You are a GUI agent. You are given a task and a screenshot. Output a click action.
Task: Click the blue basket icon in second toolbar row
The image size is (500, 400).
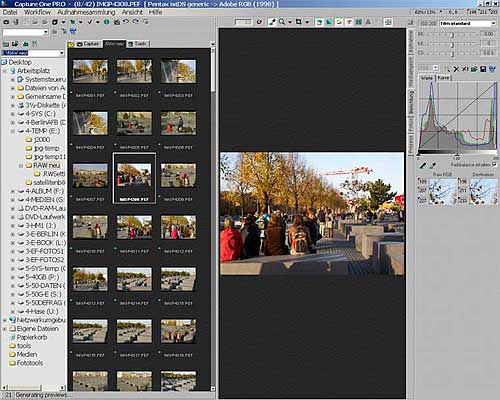(x=73, y=32)
